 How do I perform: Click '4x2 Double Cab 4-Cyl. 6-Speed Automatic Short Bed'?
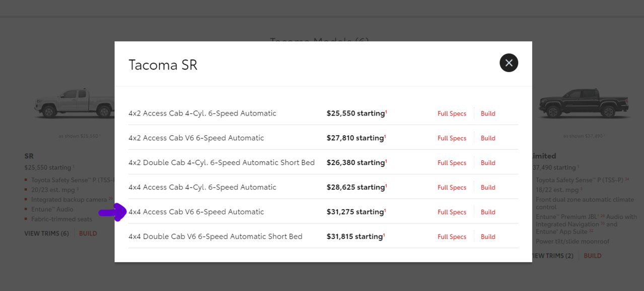[222, 163]
